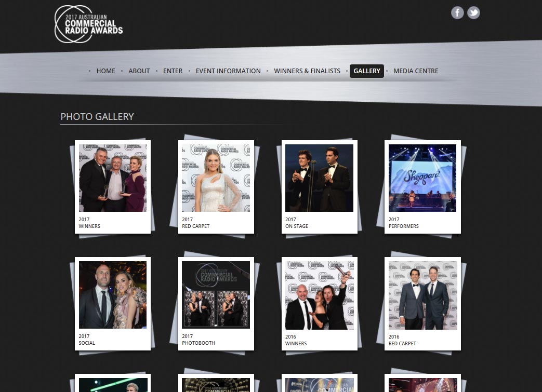The width and height of the screenshot is (542, 392).
Task: View the 2016 RED CARPET photos
Action: pos(422,294)
